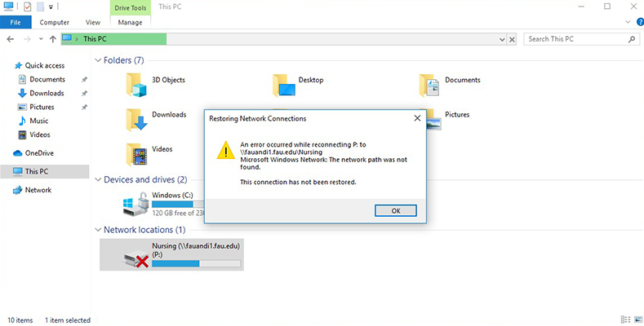Collapse the Devices and drives group
Viewport: 644px width, 326px height.
[x=98, y=179]
